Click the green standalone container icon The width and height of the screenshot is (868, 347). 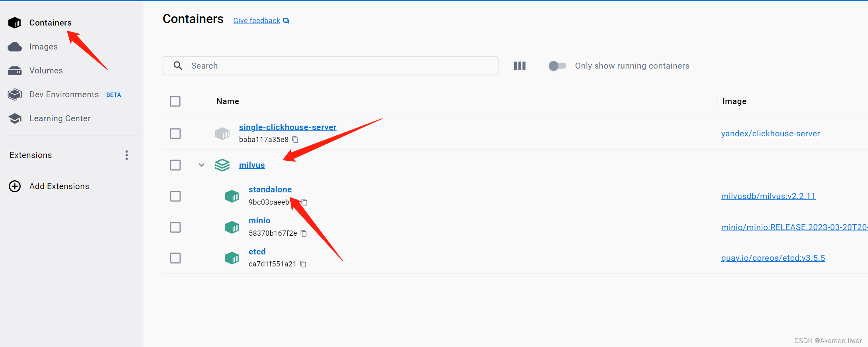232,196
